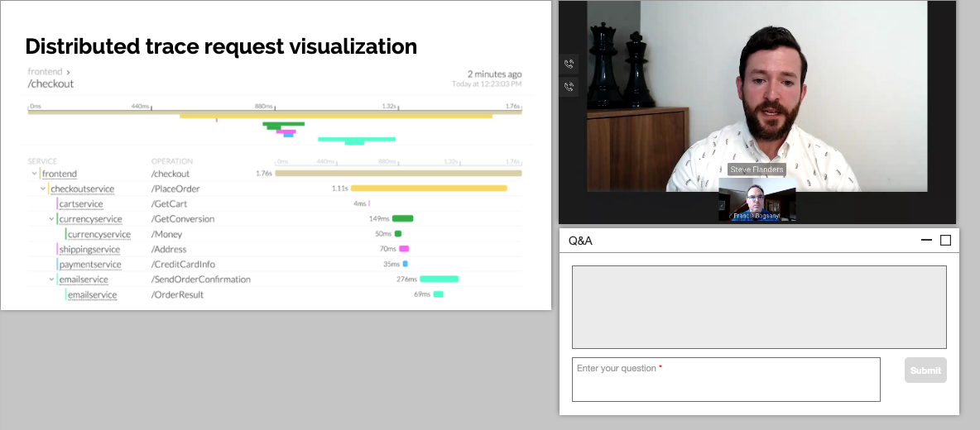
Task: Select the blue /CreditCardInfo 35ms span bar
Action: pos(405,264)
